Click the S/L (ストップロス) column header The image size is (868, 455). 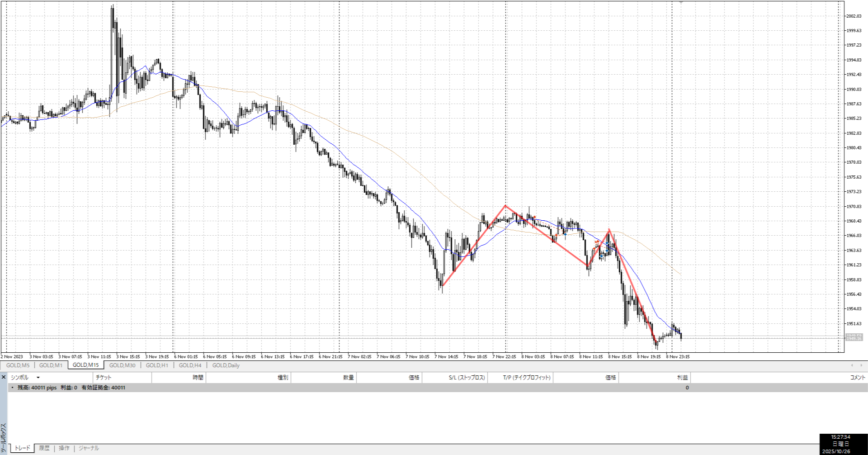click(x=467, y=378)
